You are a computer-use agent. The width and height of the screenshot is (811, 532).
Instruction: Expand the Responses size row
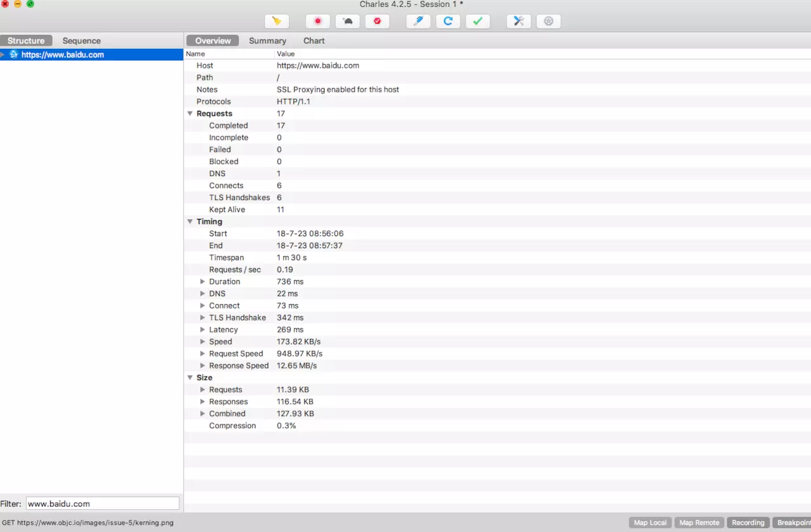point(203,402)
